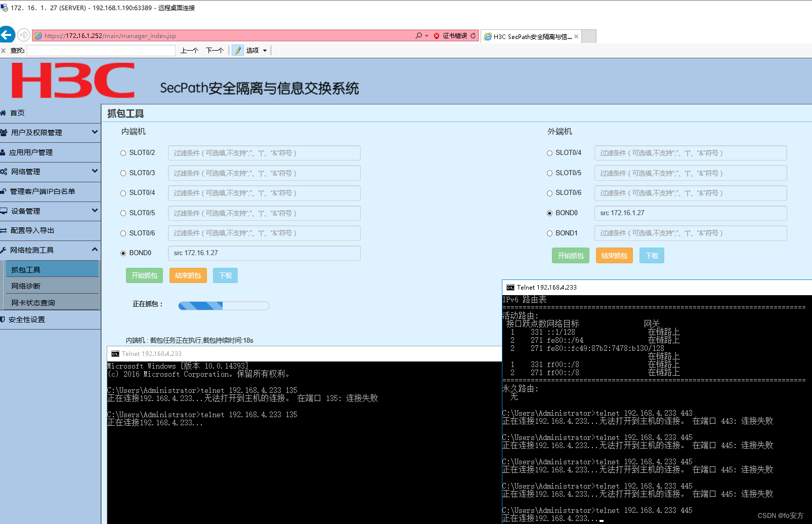Click 上一个 find previous button
The width and height of the screenshot is (812, 524).
pyautogui.click(x=189, y=51)
